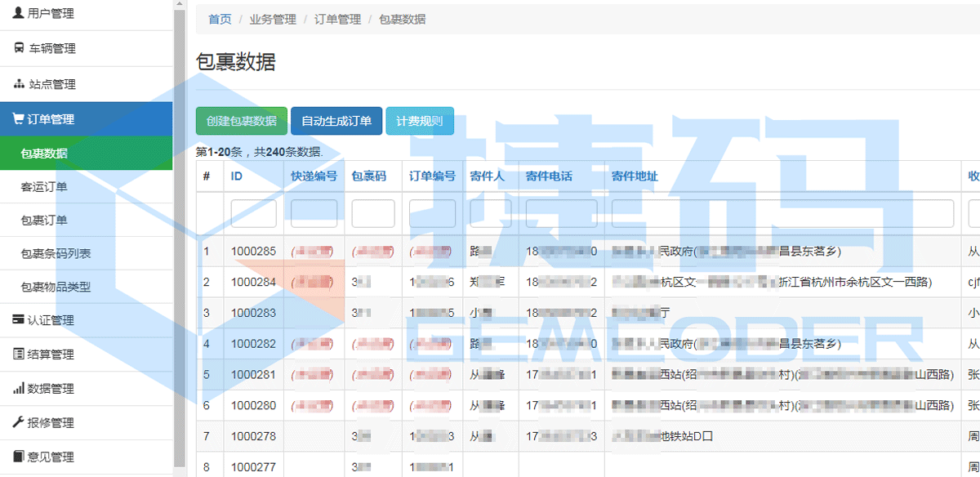Click the 自动生成订单 button
The image size is (980, 477).
pyautogui.click(x=336, y=121)
